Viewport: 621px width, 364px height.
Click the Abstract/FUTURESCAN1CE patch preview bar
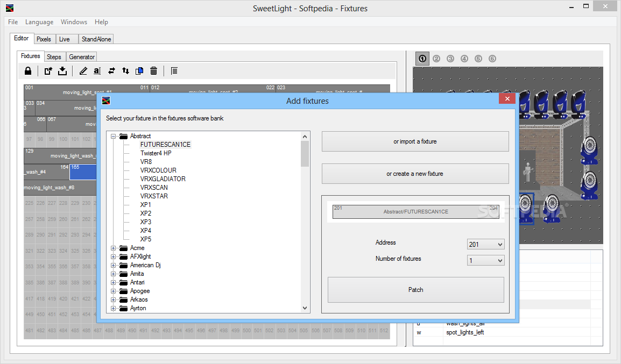[x=415, y=212]
